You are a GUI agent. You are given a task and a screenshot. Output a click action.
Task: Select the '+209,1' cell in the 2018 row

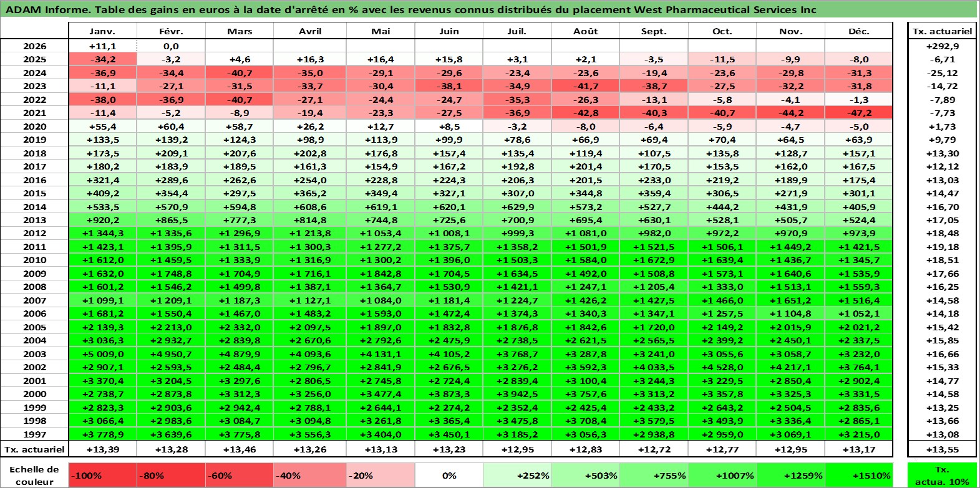click(x=171, y=153)
